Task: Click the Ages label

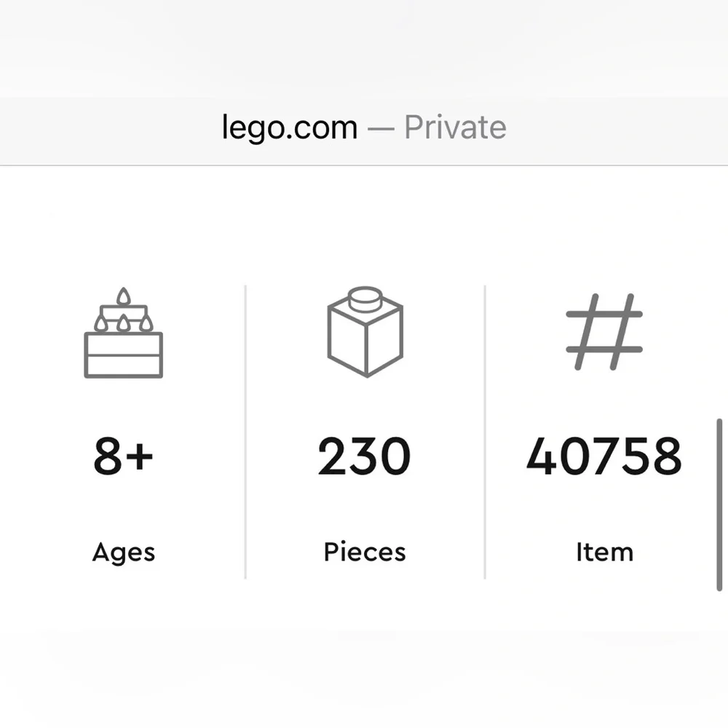Action: (x=124, y=553)
